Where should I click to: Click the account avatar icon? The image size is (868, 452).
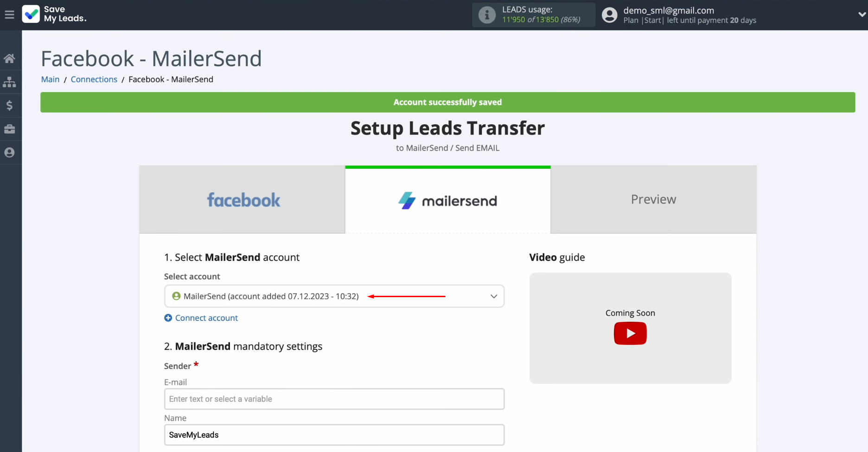coord(609,15)
